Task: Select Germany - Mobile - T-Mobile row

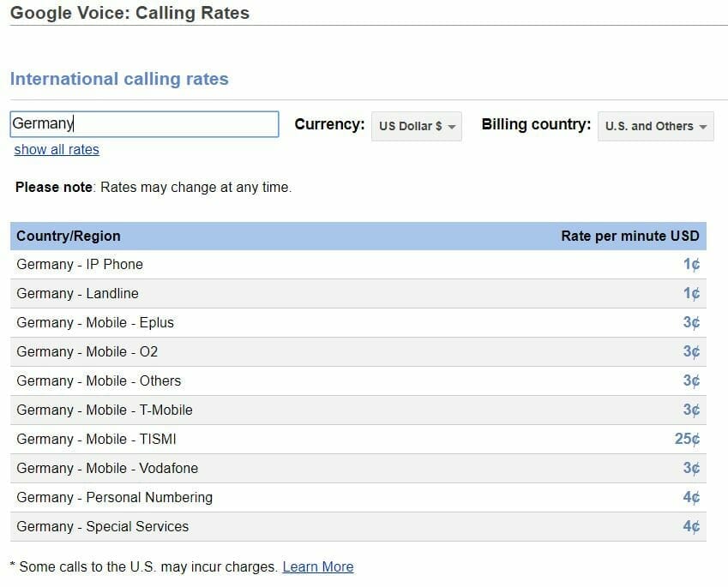Action: click(105, 410)
